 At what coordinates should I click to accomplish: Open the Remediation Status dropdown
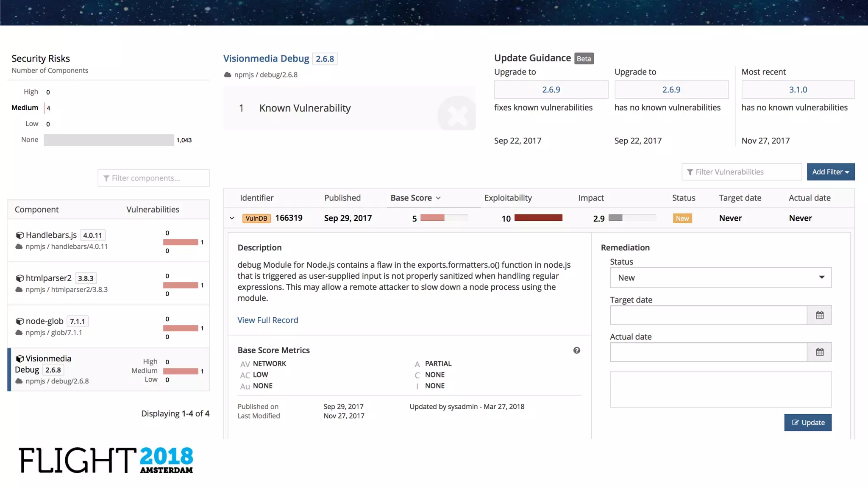(x=720, y=278)
